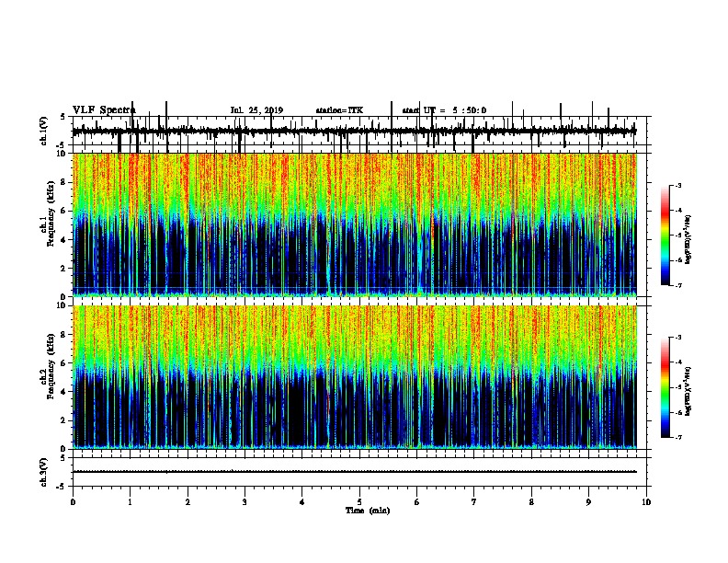Click the ch.1 spectrogram color bar
The height and width of the screenshot is (563, 728).
pyautogui.click(x=665, y=236)
